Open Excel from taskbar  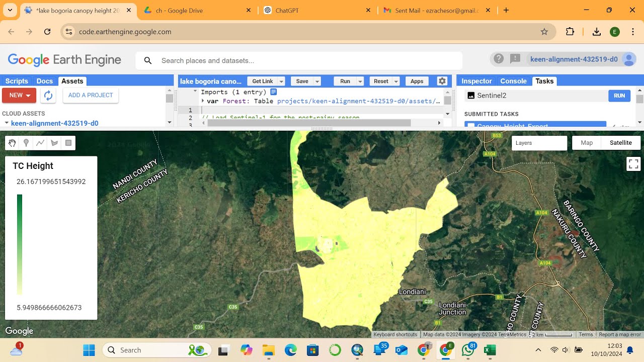[490, 350]
